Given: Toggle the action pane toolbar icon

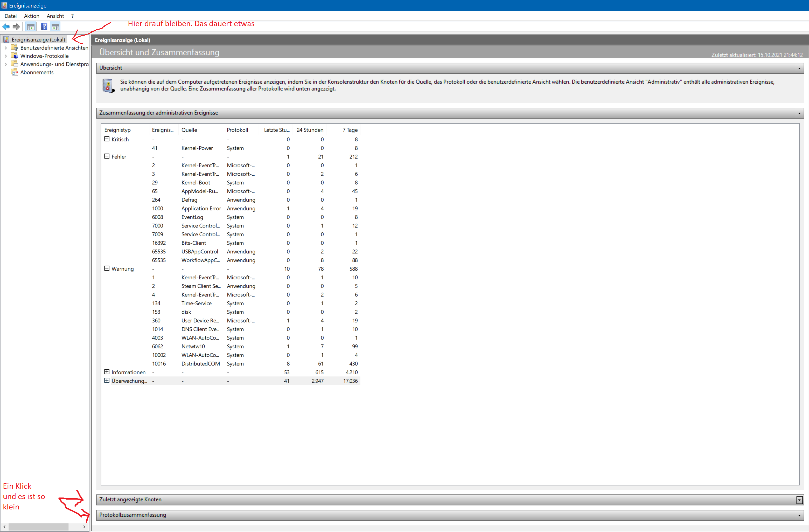Looking at the screenshot, I should (x=55, y=26).
